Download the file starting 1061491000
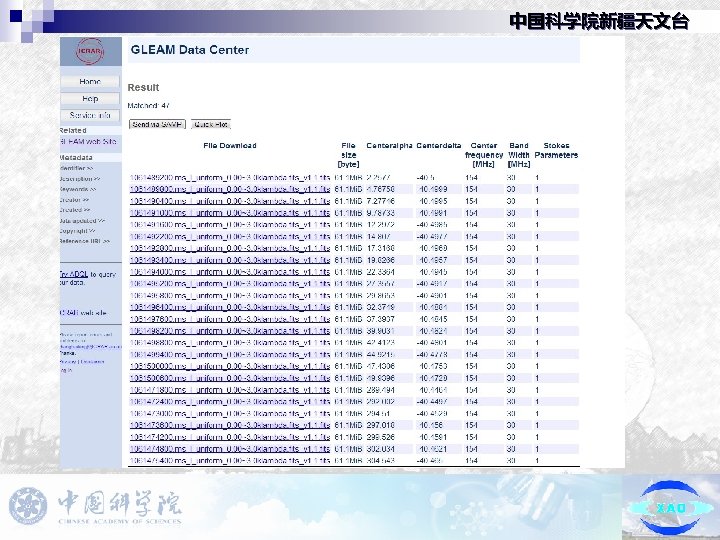Screen dimensions: 720x540 point(230,213)
